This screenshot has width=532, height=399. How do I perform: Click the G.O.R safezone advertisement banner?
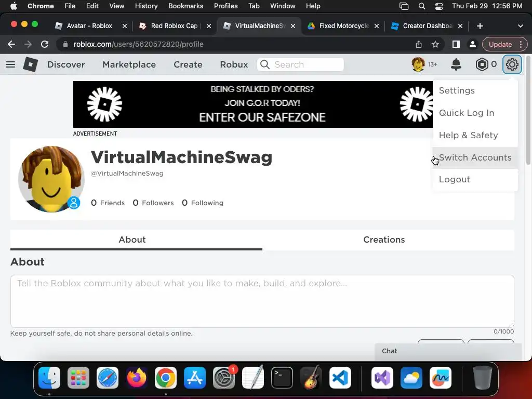(253, 104)
